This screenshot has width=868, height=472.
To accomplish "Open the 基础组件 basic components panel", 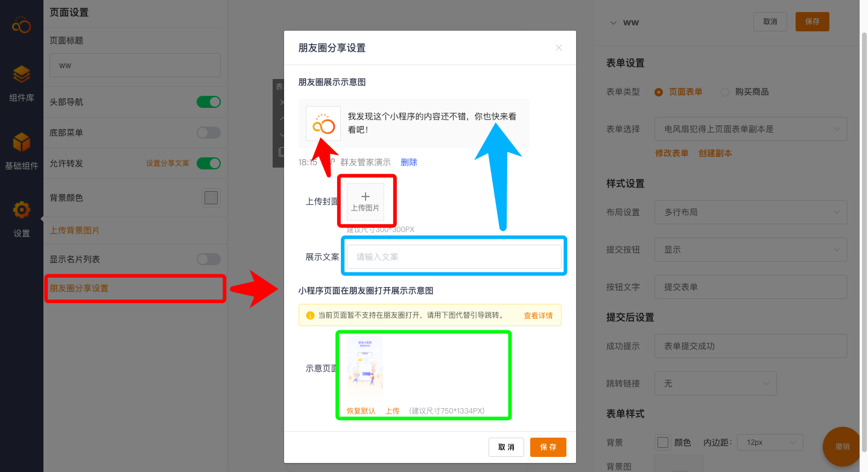I will [21, 151].
